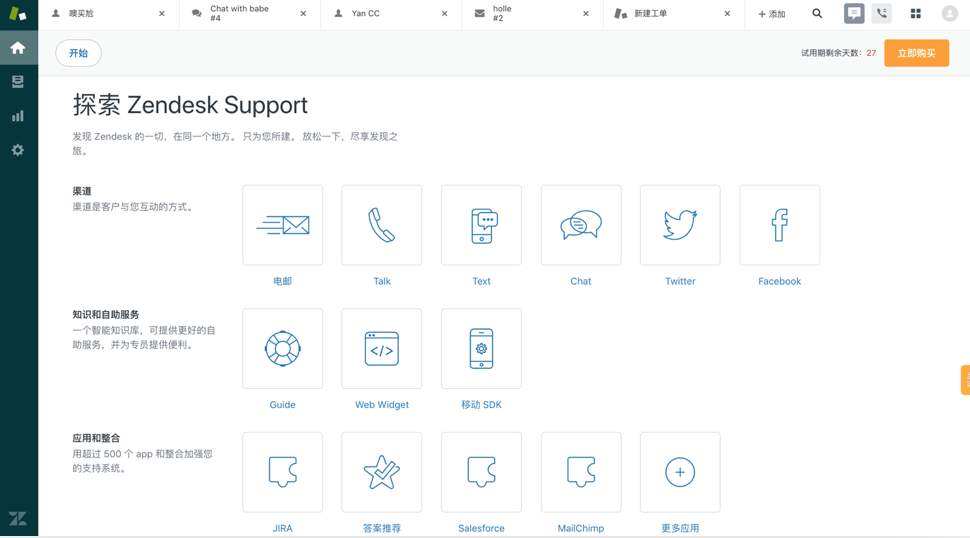Image resolution: width=970 pixels, height=538 pixels.
Task: Open the 移动 SDK phone tile
Action: pyautogui.click(x=481, y=349)
